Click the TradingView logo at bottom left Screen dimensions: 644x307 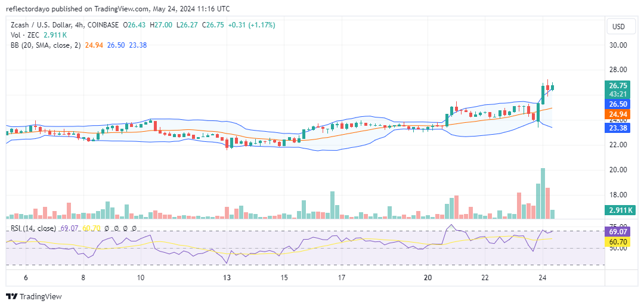[x=33, y=296]
